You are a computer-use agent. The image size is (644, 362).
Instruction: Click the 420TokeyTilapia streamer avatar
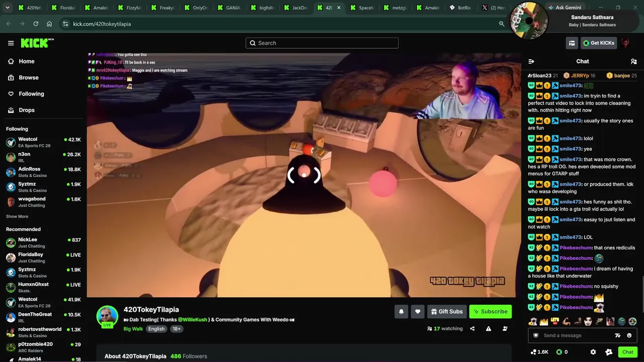[x=107, y=316]
